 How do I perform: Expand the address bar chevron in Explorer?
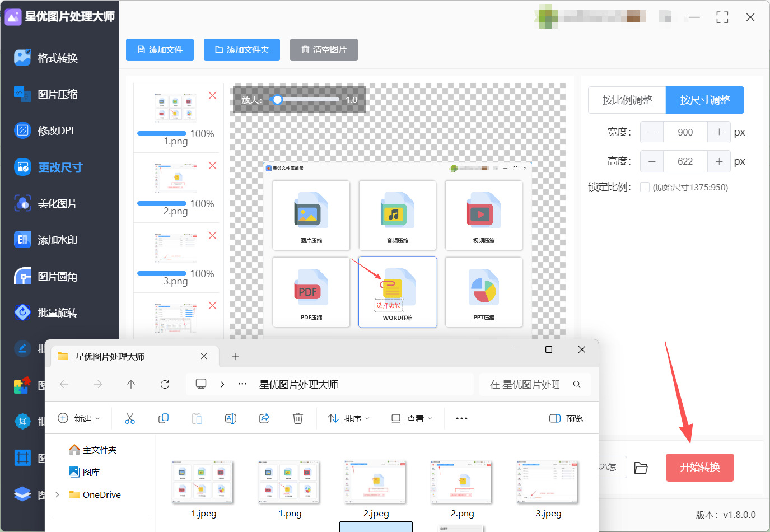point(222,384)
